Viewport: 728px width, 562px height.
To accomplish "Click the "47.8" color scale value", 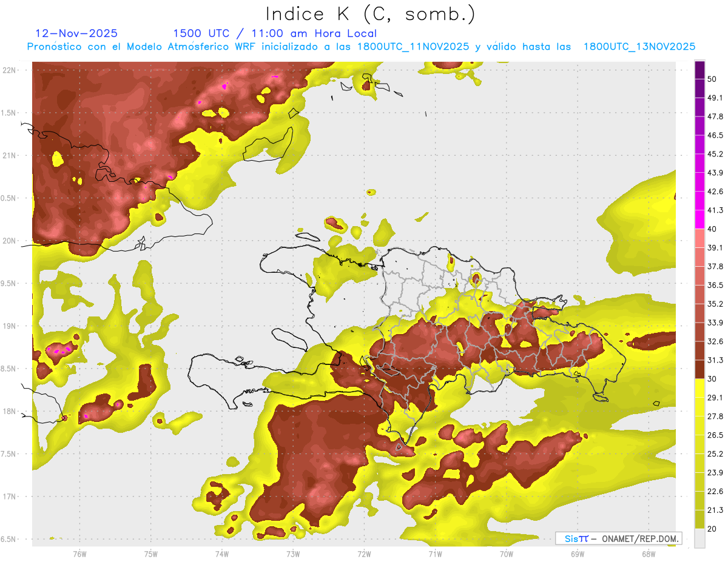I will click(x=715, y=117).
